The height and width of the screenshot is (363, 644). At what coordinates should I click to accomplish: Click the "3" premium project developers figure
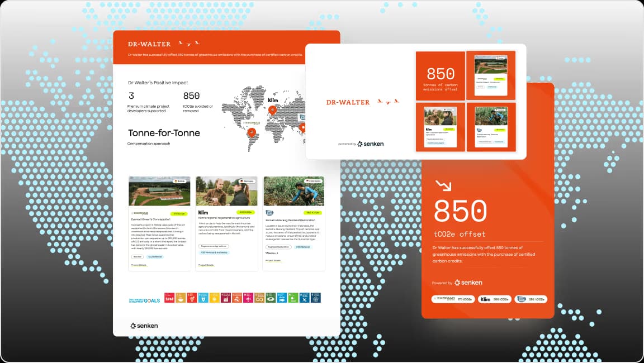131,95
